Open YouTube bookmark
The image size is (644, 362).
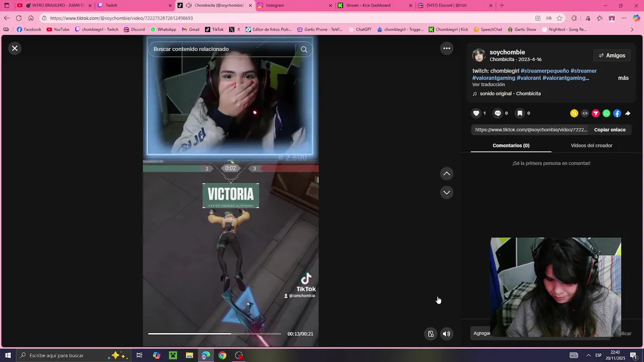pos(58,30)
